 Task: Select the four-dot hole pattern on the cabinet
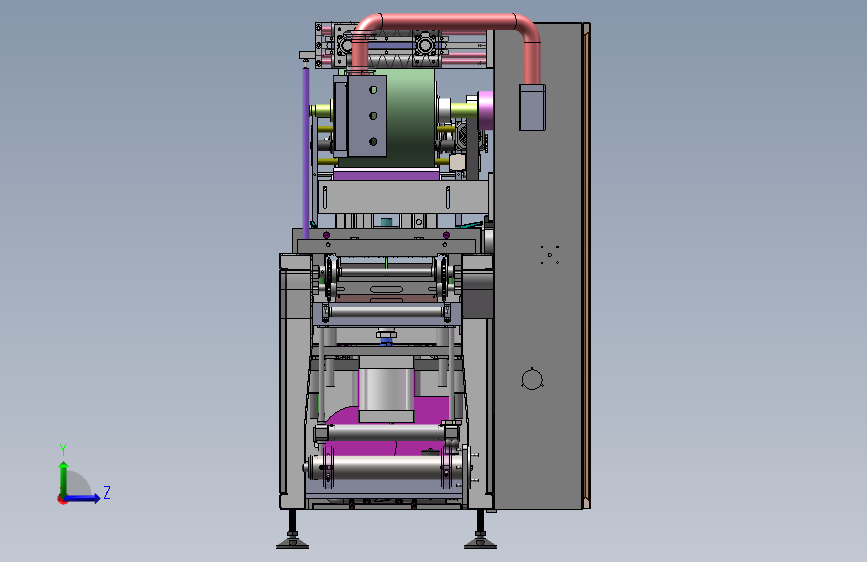pos(550,254)
